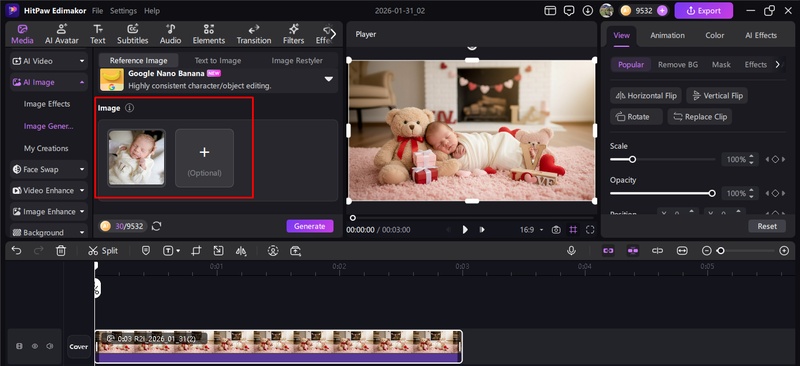Click the mirror flip icon in timeline toolbar

(x=241, y=251)
